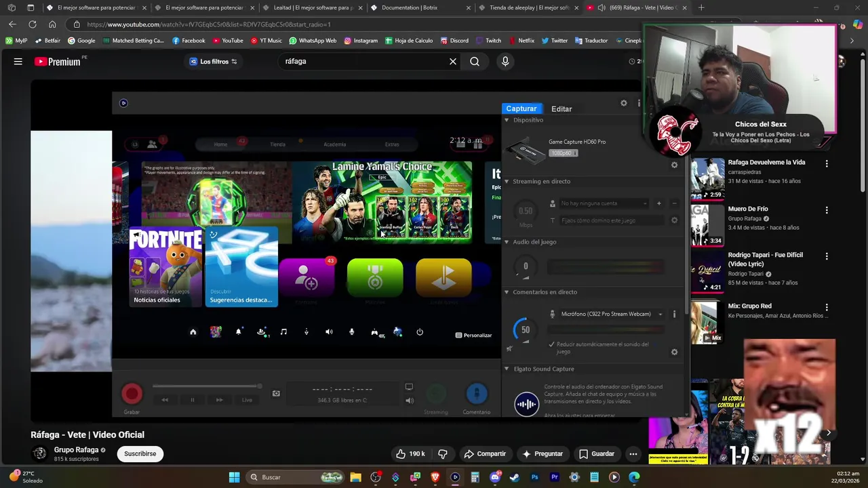This screenshot has height=488, width=868.
Task: Open Twitch bookmark in bookmarks bar
Action: pos(488,41)
